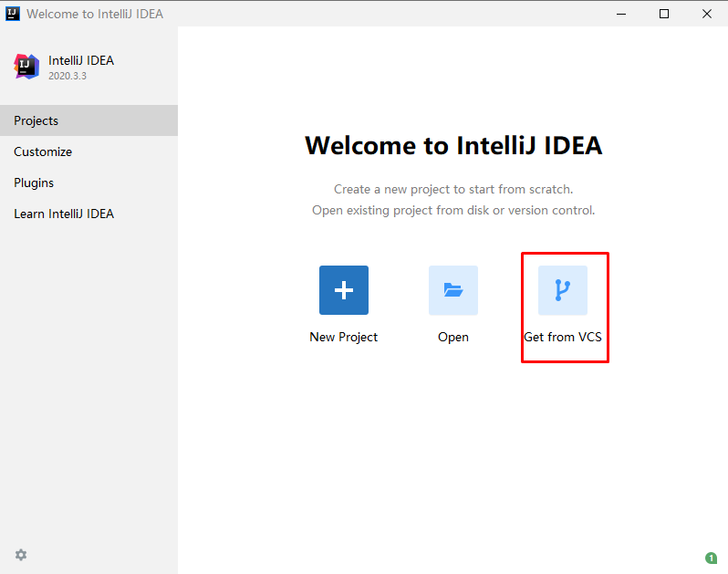Click the 'IntelliJ IDEA' product name in sidebar
Viewport: 728px width, 574px height.
tap(81, 60)
